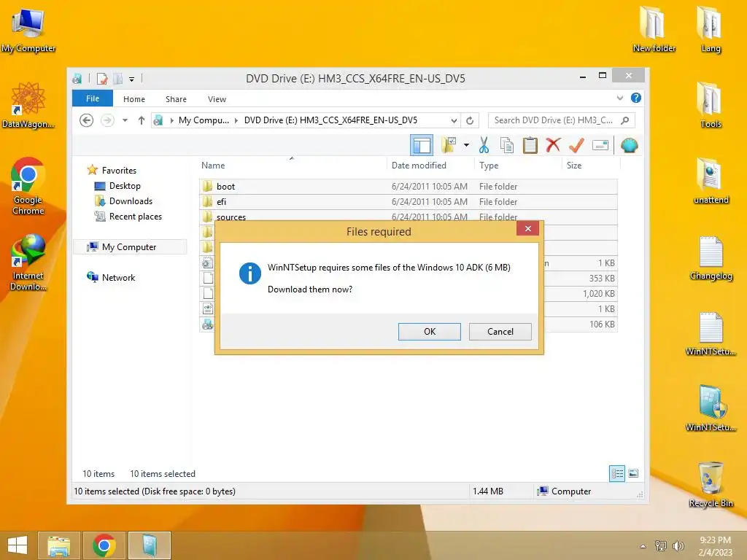Viewport: 747px width, 560px height.
Task: Click My Compu... breadcrumb in address bar
Action: point(204,120)
